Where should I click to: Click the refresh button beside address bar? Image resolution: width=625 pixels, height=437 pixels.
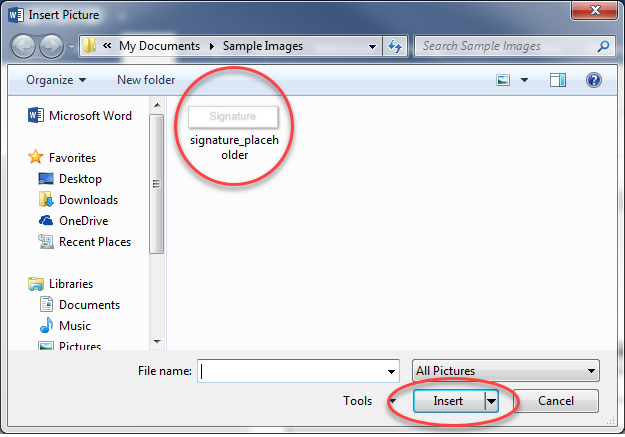395,46
